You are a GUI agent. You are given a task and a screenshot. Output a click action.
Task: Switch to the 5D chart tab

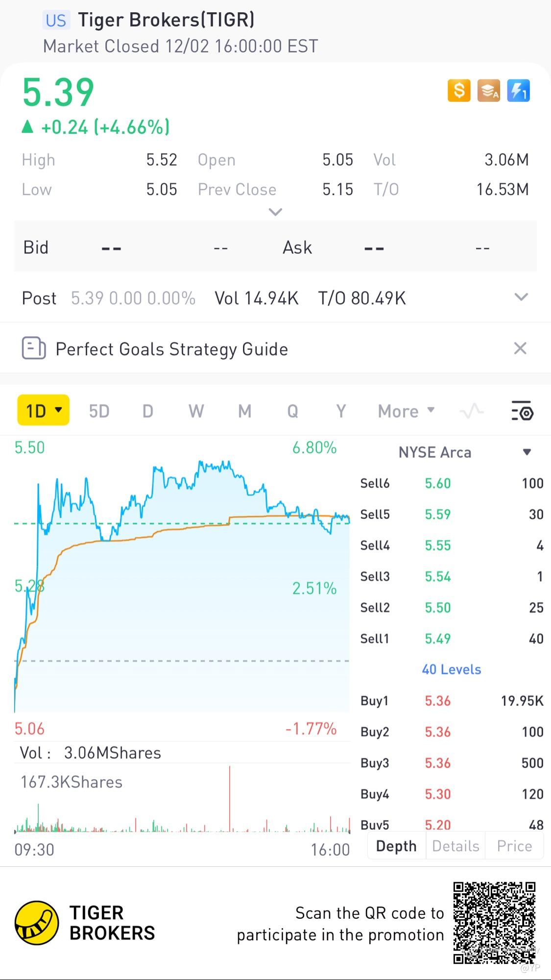tap(99, 411)
